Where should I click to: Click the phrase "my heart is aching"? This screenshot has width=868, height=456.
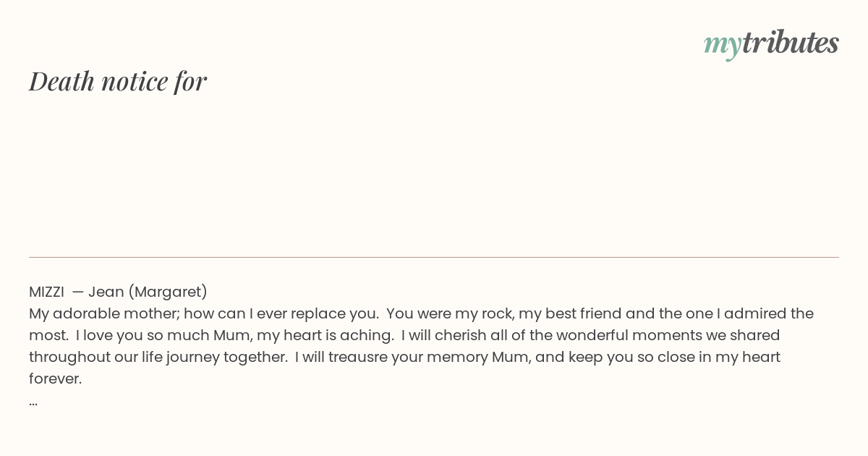(328, 335)
